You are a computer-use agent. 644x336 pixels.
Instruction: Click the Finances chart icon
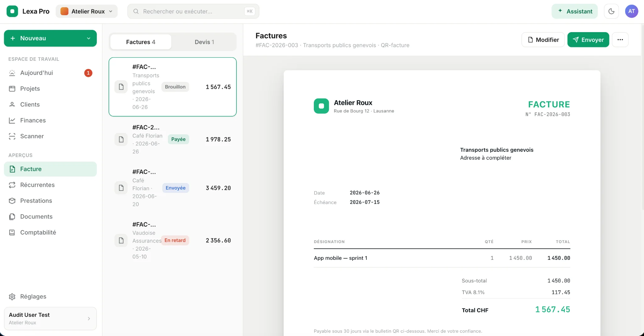click(x=12, y=120)
